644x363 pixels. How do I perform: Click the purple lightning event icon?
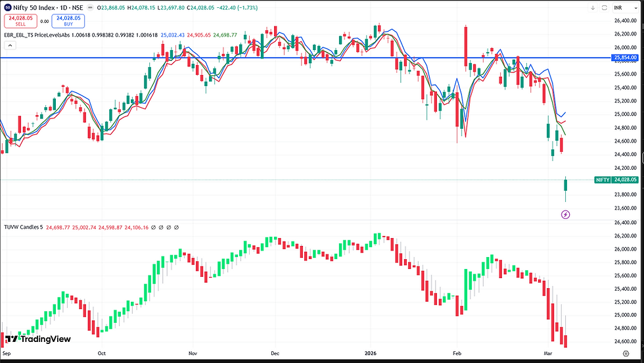(566, 214)
